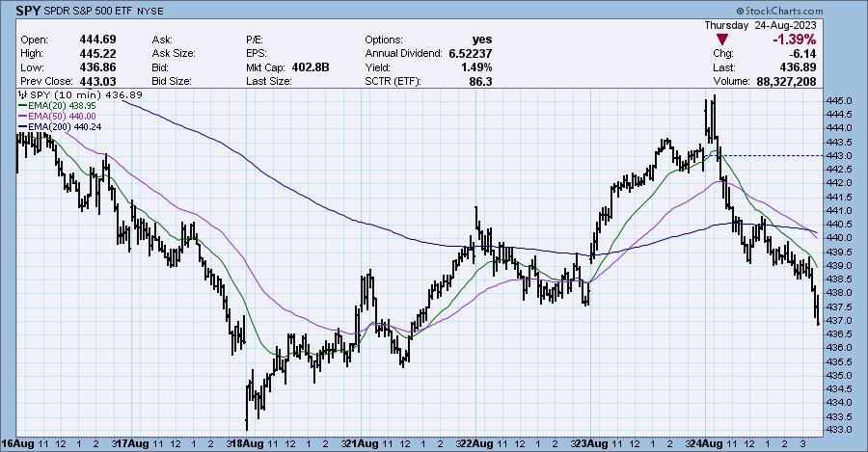This screenshot has height=452, width=868.
Task: Click the 23Aug date on the time axis
Action: point(592,443)
